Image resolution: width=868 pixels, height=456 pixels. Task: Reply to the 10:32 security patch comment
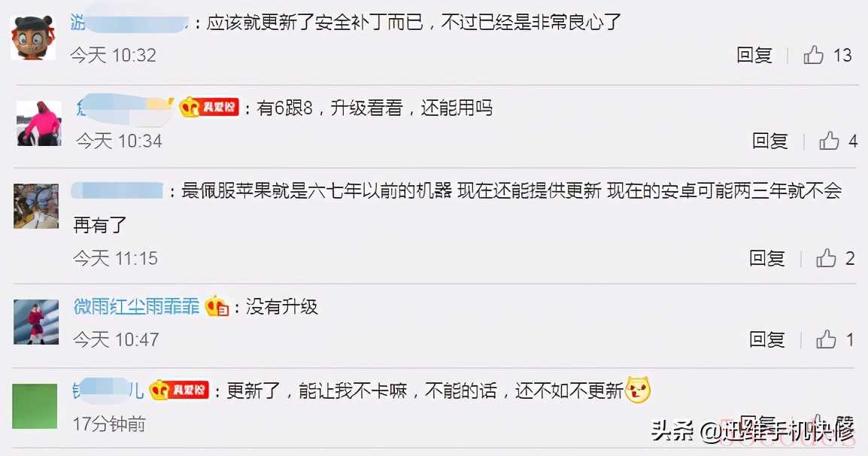point(754,55)
